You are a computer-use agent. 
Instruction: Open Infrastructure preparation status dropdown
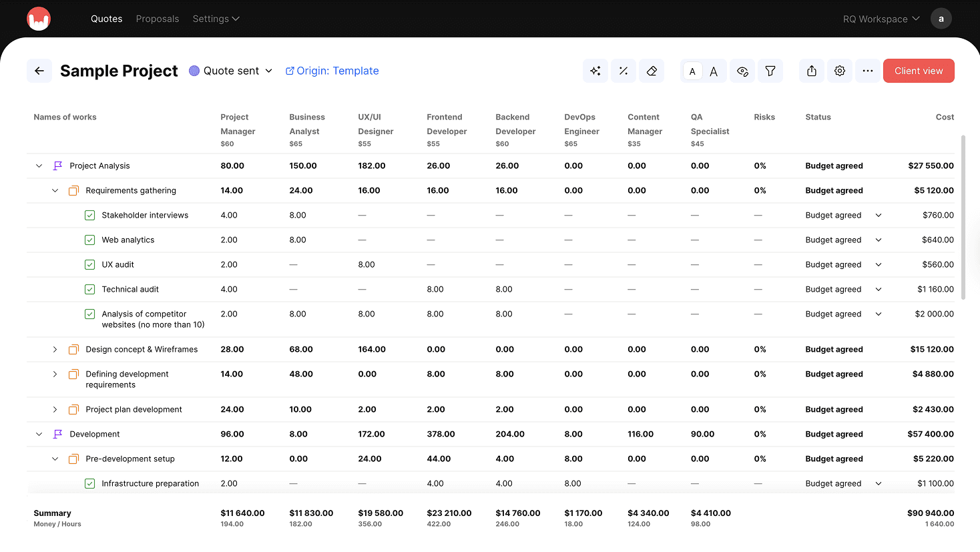coord(879,483)
